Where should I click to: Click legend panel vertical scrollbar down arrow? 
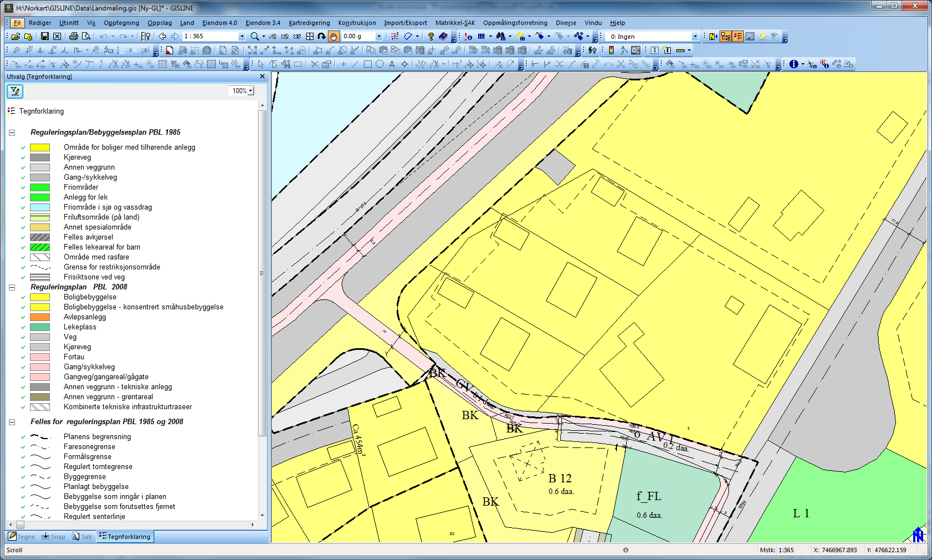point(262,516)
